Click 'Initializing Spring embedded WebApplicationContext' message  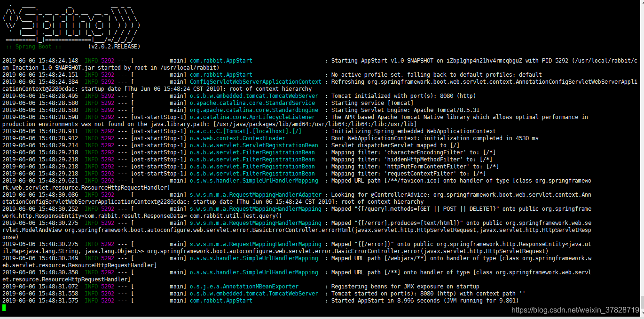coord(414,131)
